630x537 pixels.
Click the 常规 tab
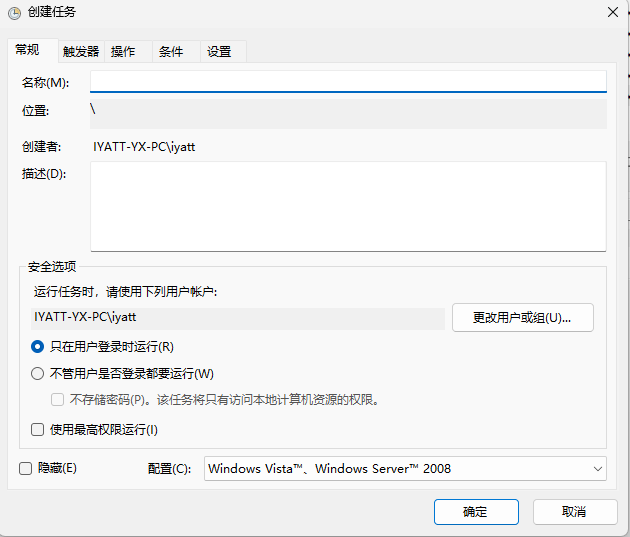(28, 51)
